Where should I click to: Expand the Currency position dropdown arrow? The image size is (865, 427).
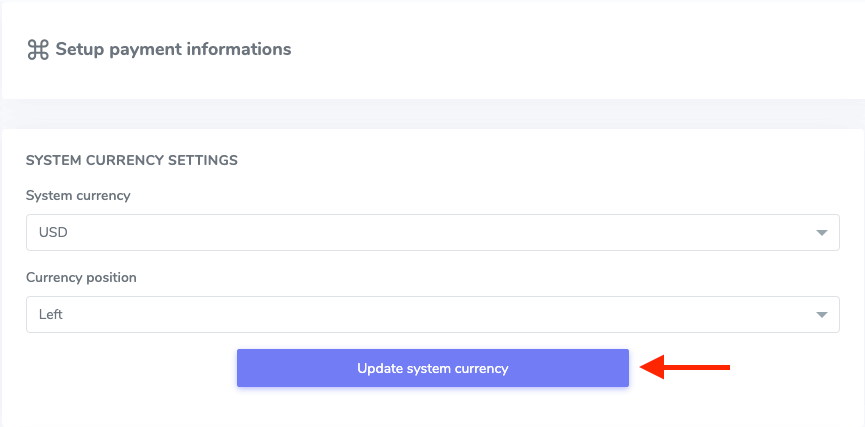point(821,315)
